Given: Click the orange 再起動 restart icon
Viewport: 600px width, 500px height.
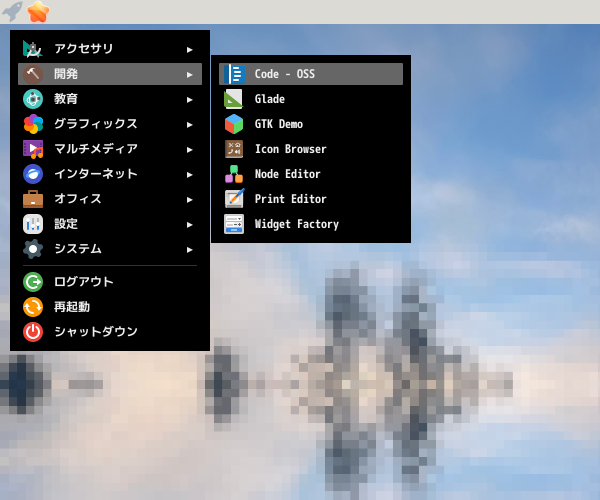Looking at the screenshot, I should (33, 307).
